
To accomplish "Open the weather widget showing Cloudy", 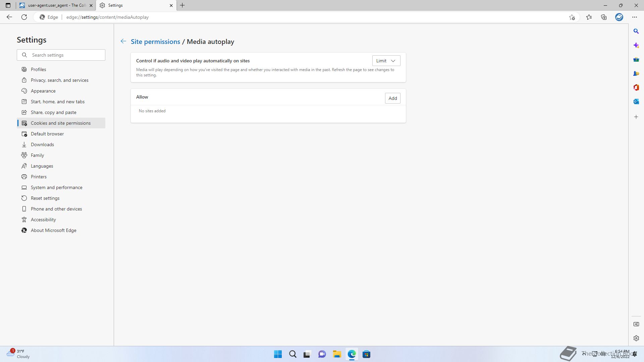I will [18, 354].
